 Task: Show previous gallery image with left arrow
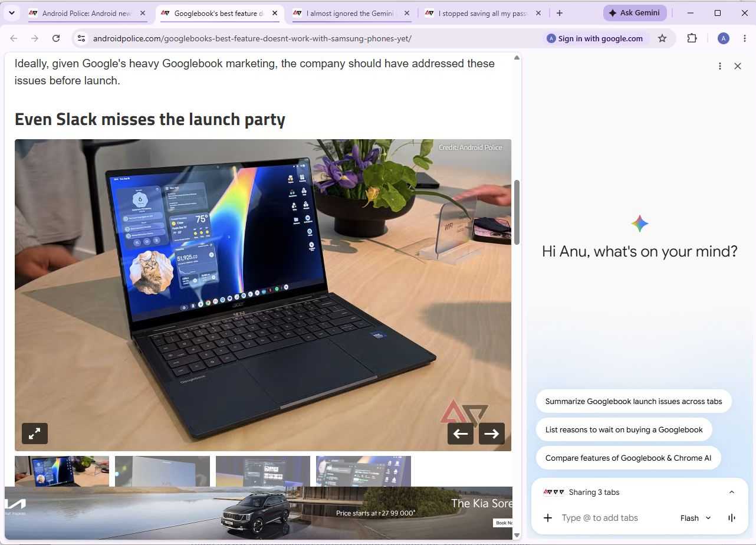pos(461,434)
